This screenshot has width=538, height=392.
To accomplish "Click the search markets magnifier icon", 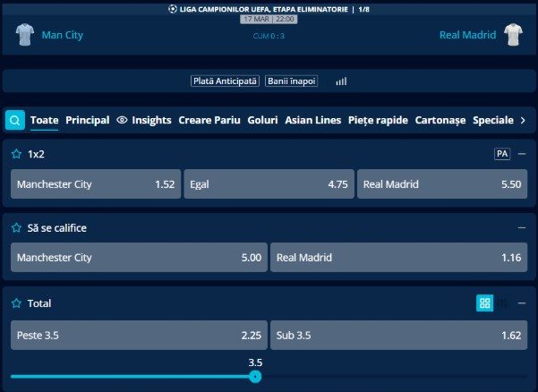I will 15,120.
